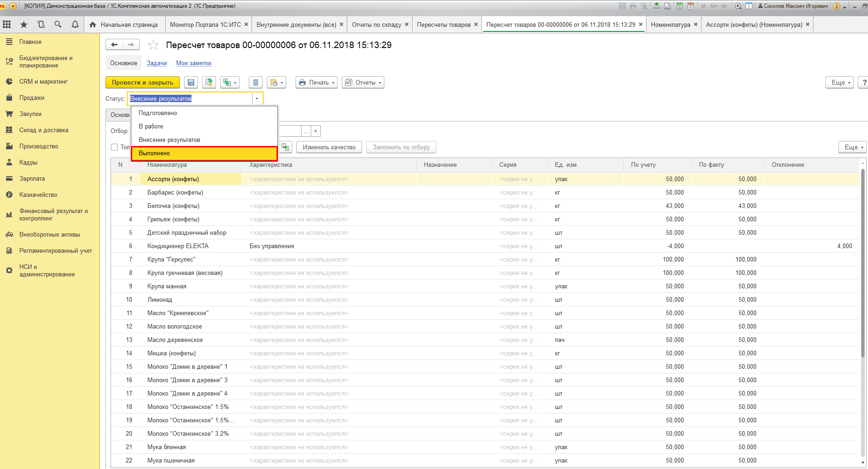This screenshot has height=469, width=868.
Task: Switch to the Пересчеты товаров tab
Action: coord(443,25)
